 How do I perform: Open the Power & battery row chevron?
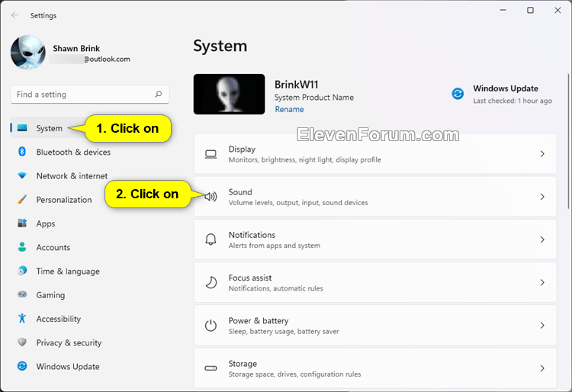point(542,326)
